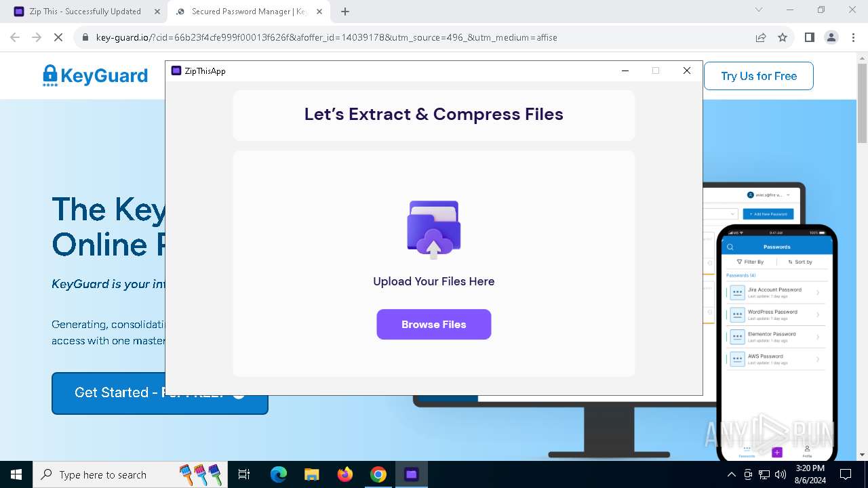Bookmark this page with the star icon
This screenshot has height=488, width=868.
(x=783, y=37)
